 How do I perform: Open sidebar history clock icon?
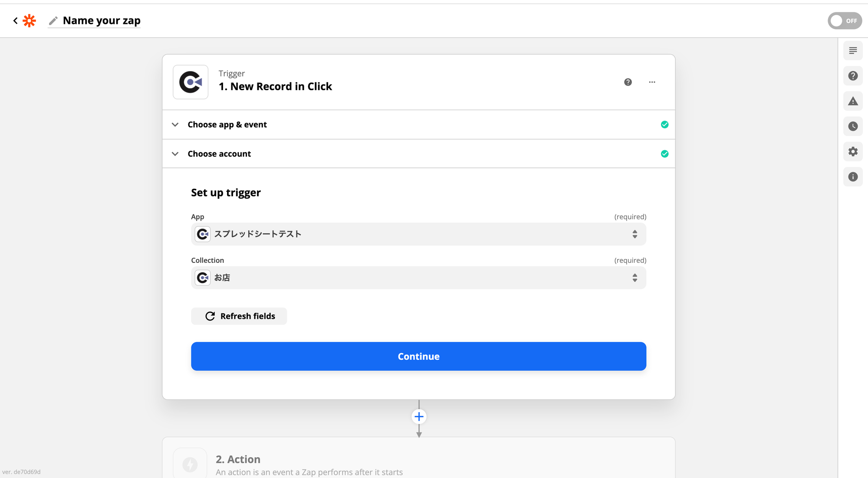click(x=853, y=126)
